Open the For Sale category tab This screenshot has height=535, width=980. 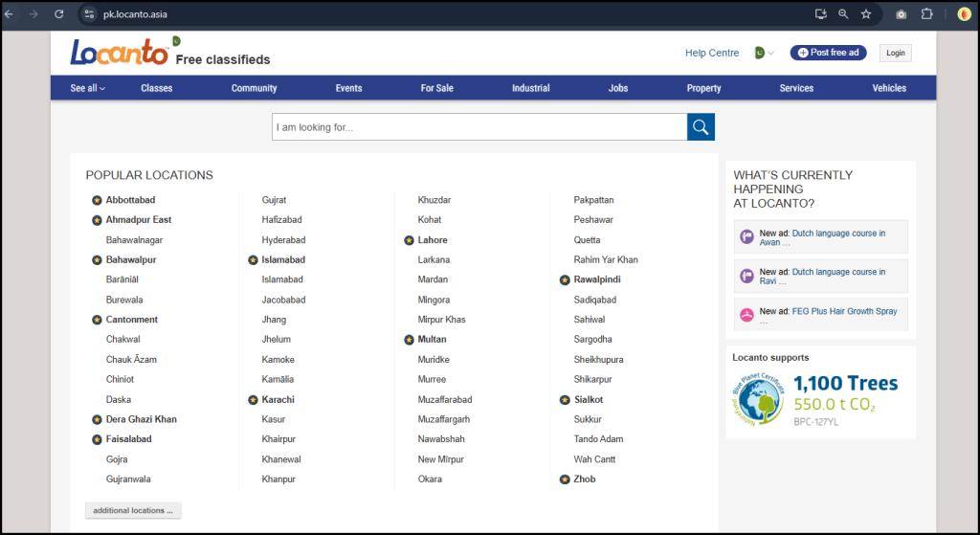436,88
